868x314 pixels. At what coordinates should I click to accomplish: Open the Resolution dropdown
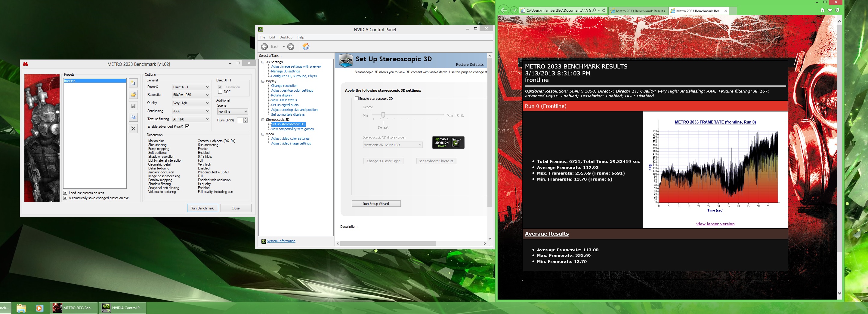tap(191, 95)
